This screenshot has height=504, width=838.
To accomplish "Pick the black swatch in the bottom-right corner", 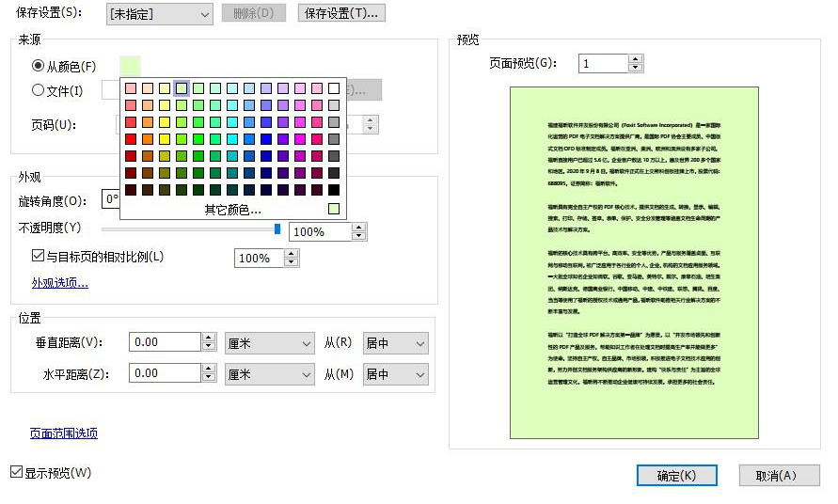I will (x=334, y=190).
